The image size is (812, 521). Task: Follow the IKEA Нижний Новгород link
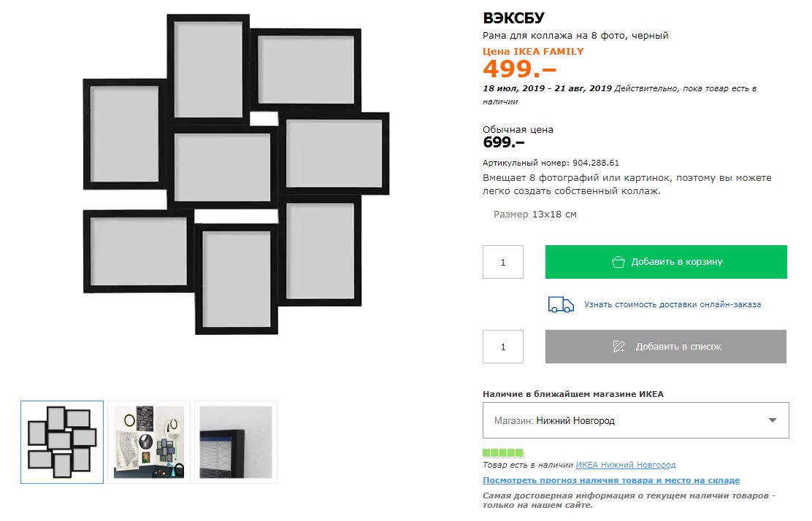[625, 465]
